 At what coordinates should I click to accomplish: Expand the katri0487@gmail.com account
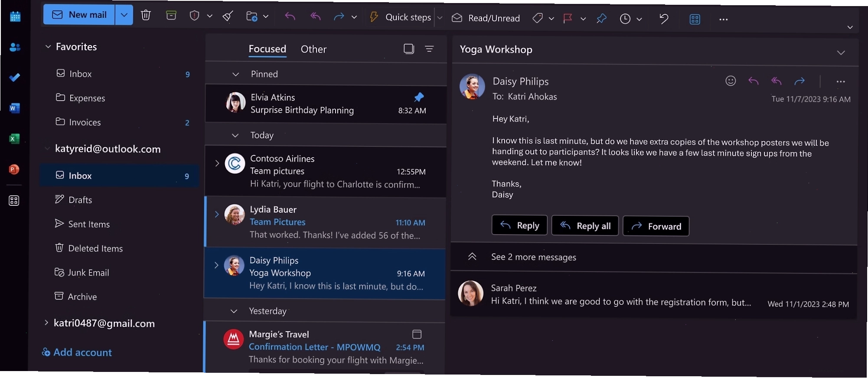tap(46, 322)
